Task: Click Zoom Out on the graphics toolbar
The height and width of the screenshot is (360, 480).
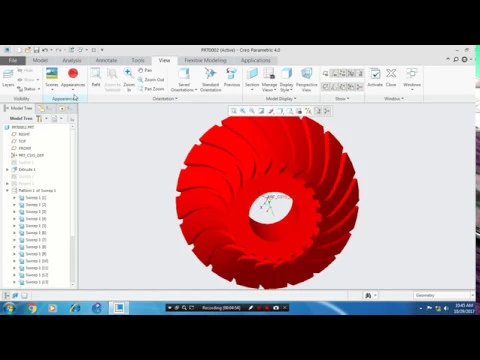Action: (x=252, y=111)
